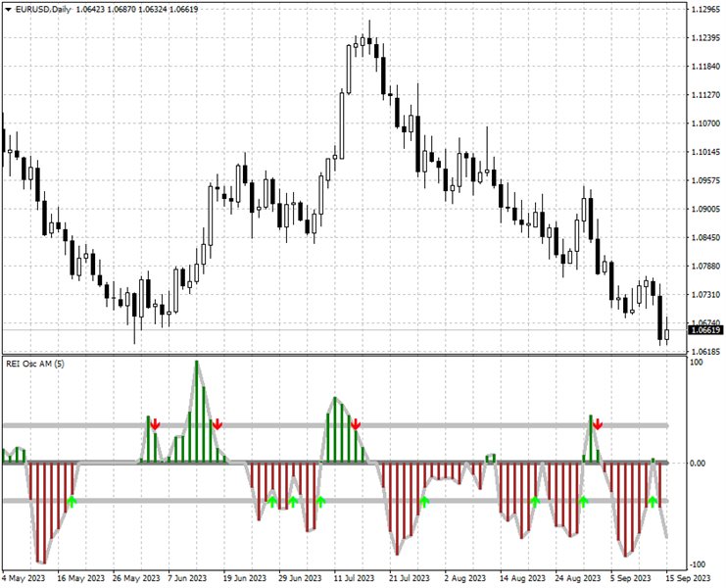Click the REI Osc AM (5) indicator label
Screen dimensions: 726x588
[x=35, y=364]
